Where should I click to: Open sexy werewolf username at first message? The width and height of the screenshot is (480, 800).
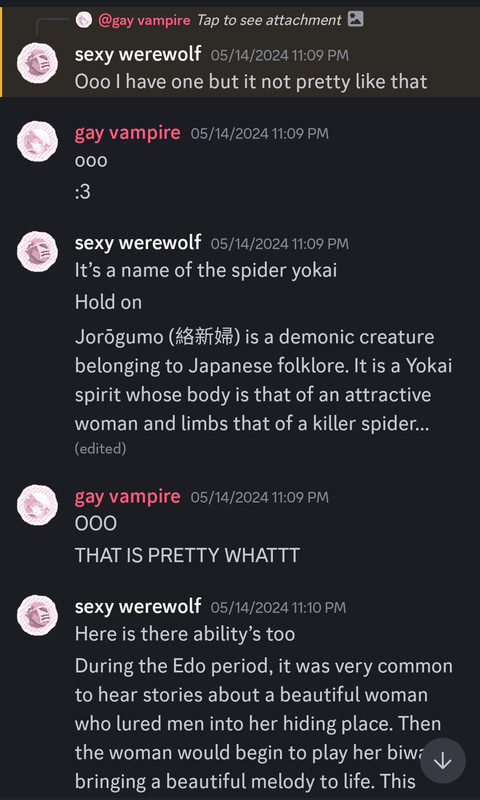pos(138,54)
